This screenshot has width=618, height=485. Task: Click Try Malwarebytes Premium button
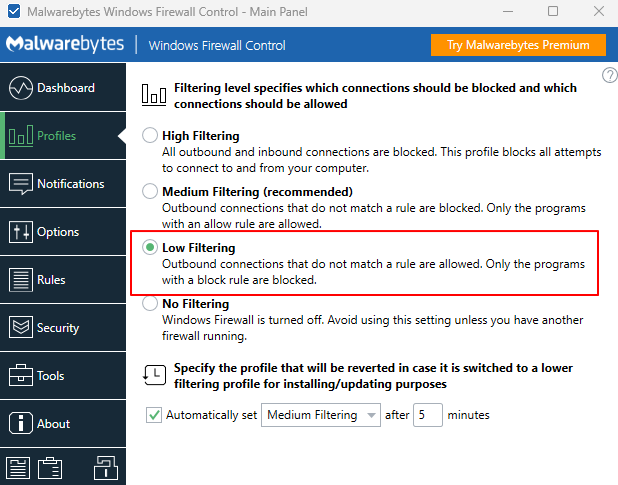(519, 45)
